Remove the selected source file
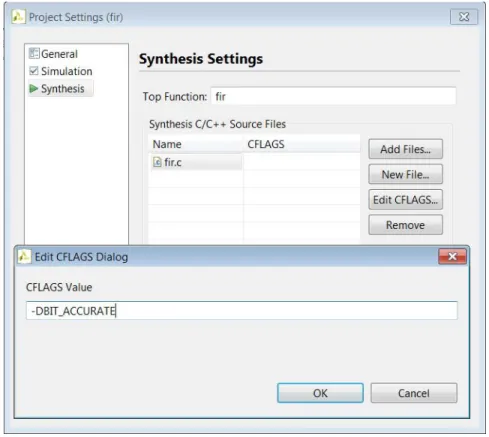 406,225
